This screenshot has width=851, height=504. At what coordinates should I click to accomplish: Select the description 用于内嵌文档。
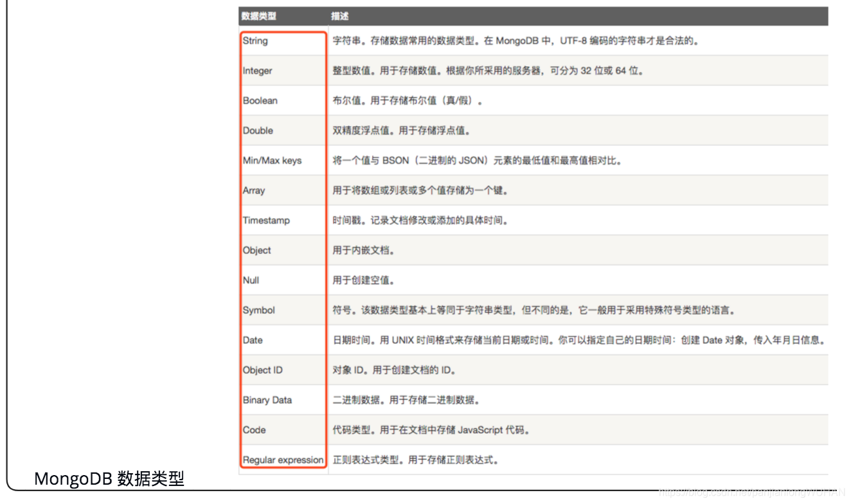[x=364, y=250]
